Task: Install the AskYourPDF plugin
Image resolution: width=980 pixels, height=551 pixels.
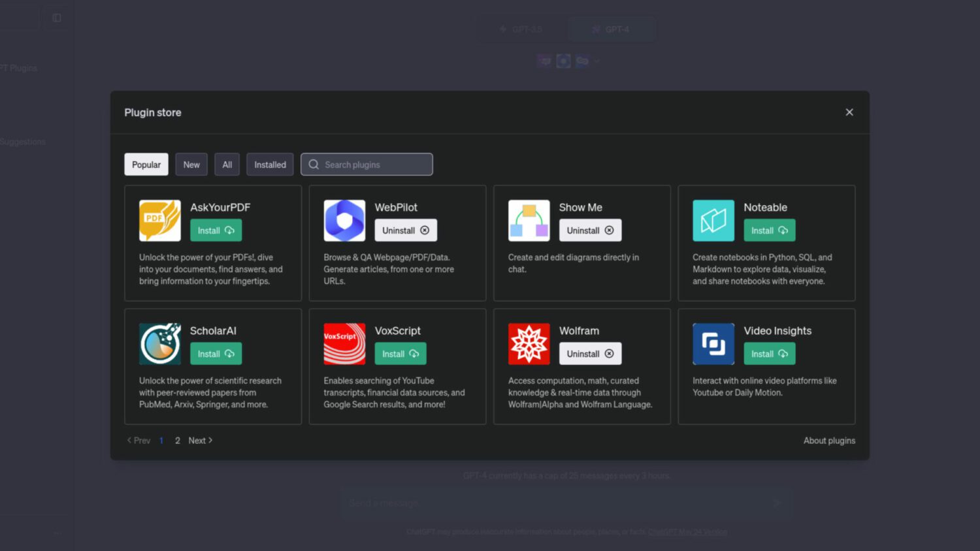Action: [216, 230]
